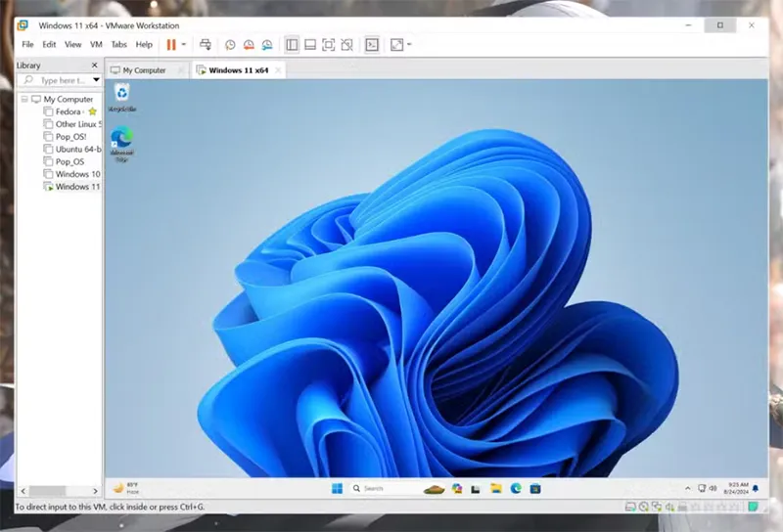This screenshot has width=783, height=532.
Task: Click the network adapter status bar icon
Action: click(x=657, y=507)
